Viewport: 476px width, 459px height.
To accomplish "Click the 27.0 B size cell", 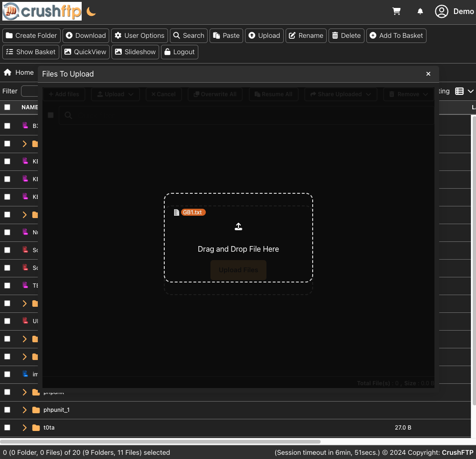I will (x=403, y=427).
